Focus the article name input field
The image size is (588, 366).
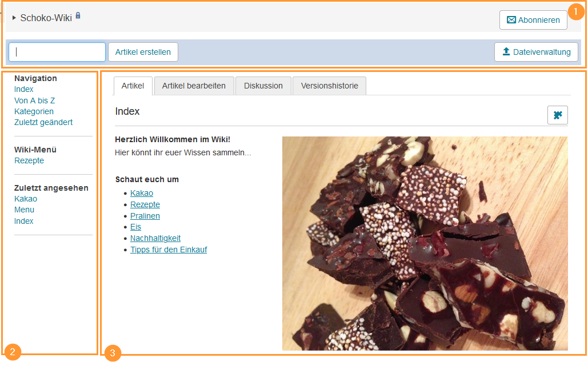[57, 52]
